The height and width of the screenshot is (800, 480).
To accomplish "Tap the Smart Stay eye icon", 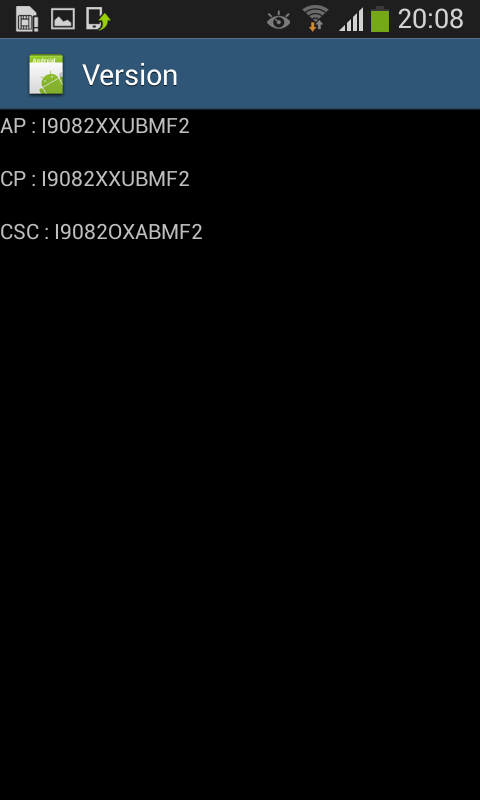I will 279,20.
